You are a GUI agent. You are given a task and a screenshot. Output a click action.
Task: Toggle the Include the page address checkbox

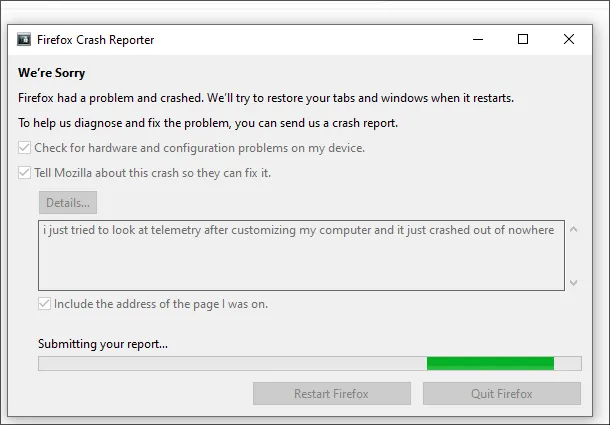[44, 304]
